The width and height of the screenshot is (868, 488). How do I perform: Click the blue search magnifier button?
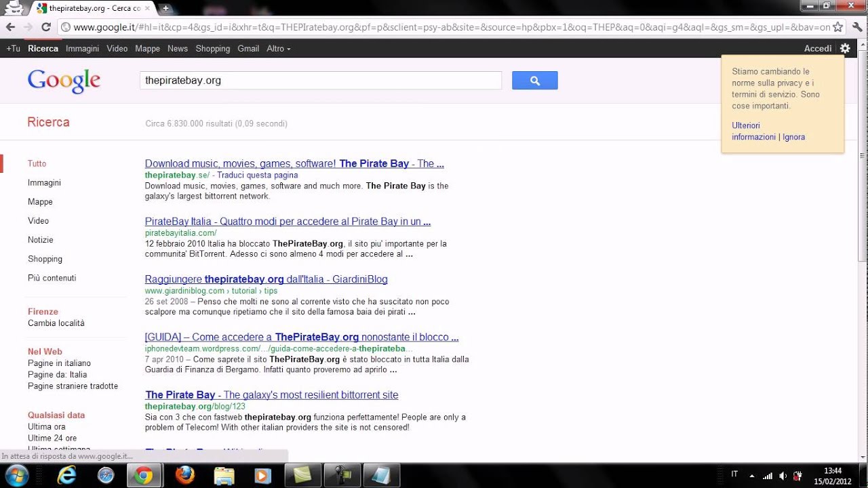[534, 81]
